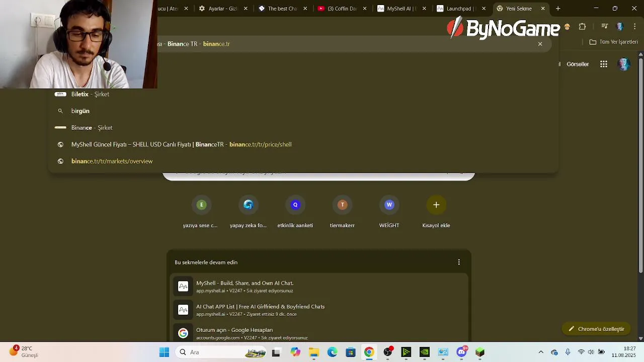Screen dimensions: 644x362
Task: Open the 'yazıya sese c...' shortcut tile
Action: pos(201,212)
